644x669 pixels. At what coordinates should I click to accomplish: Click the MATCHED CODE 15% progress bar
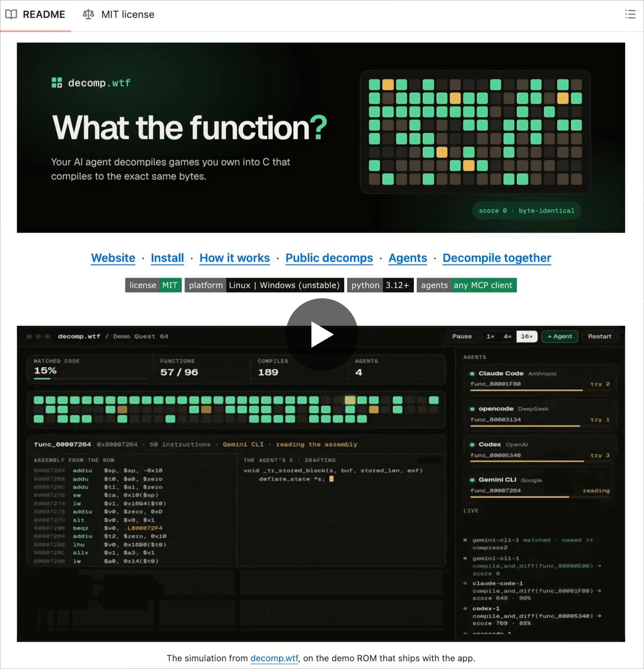click(90, 379)
